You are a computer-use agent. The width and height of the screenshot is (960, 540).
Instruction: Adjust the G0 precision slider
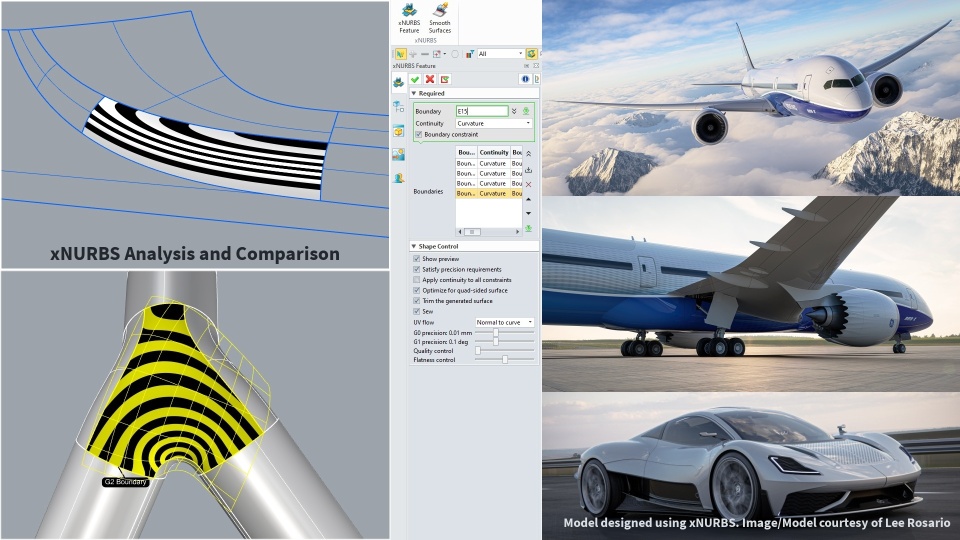pyautogui.click(x=496, y=333)
